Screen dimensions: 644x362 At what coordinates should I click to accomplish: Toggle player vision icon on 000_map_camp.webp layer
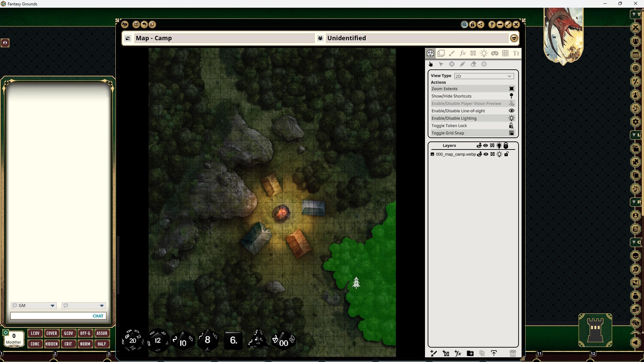pyautogui.click(x=480, y=154)
